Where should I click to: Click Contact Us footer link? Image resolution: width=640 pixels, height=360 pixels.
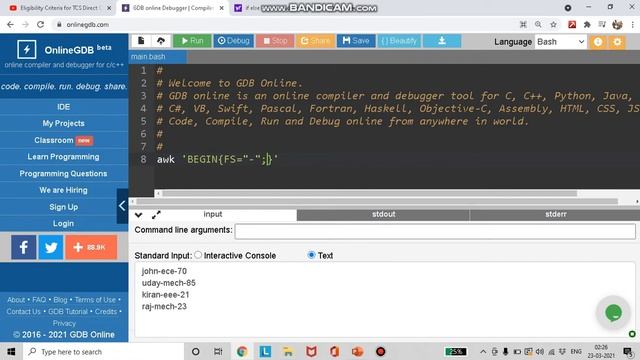[23, 311]
